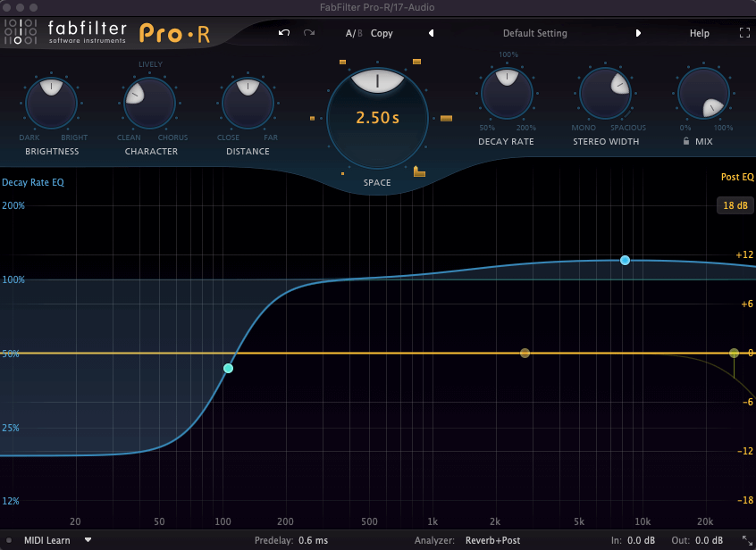Click the large Space knob

tap(377, 118)
